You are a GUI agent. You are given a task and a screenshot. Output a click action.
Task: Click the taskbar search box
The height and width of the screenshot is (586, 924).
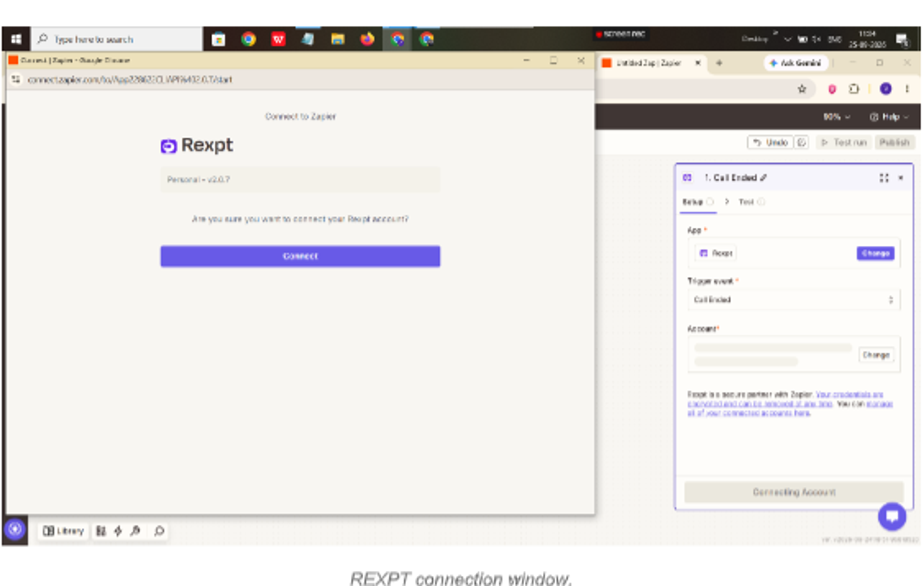(117, 39)
